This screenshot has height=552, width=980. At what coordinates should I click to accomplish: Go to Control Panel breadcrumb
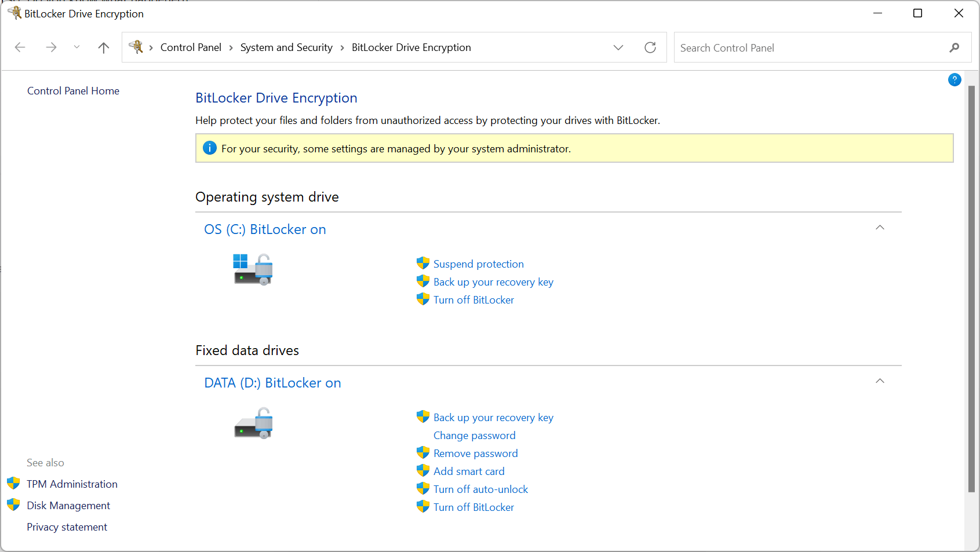point(191,47)
